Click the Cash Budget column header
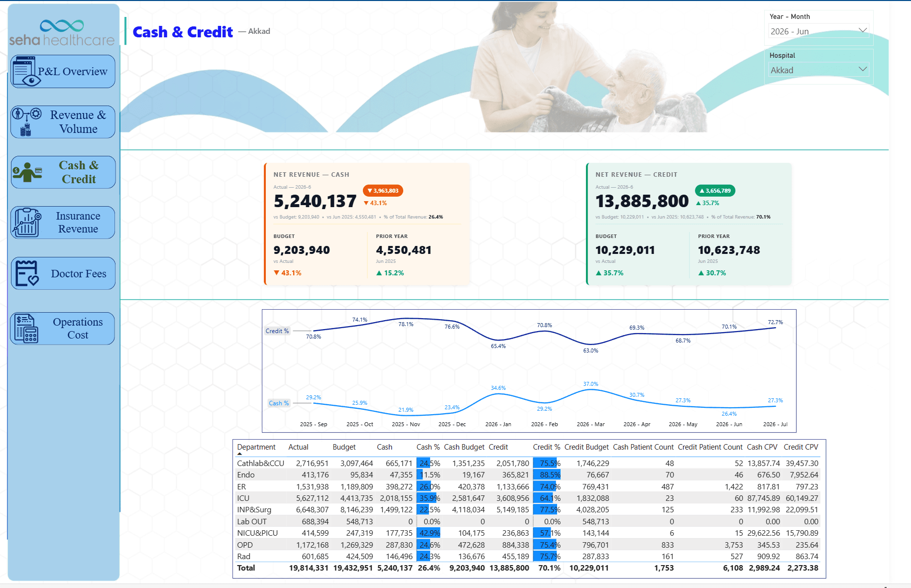 point(464,447)
